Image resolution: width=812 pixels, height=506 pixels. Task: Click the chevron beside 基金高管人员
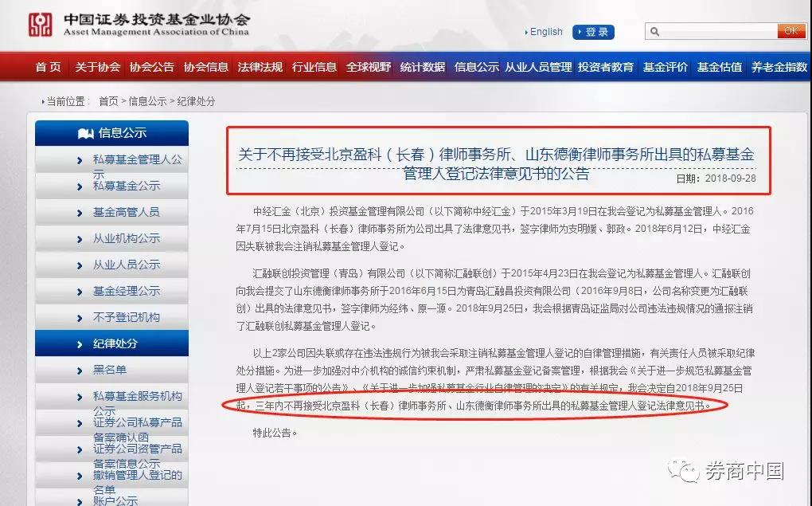point(80,213)
